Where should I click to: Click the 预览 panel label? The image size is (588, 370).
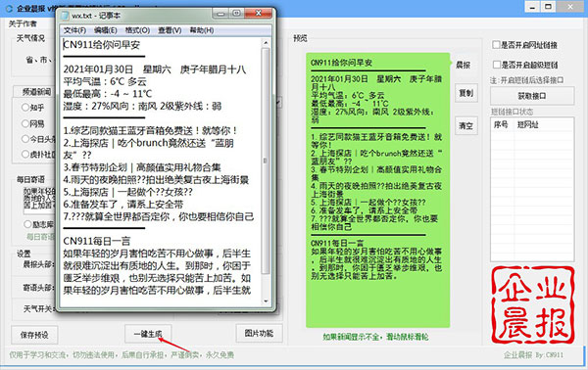click(301, 38)
